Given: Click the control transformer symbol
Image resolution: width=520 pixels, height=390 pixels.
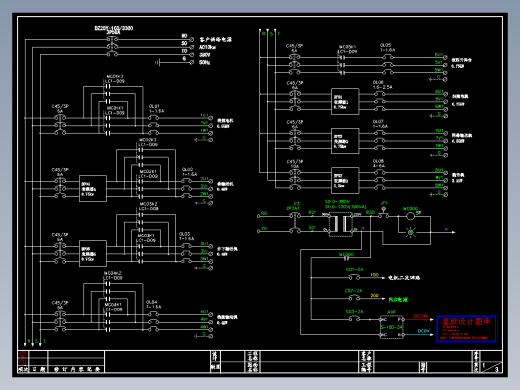Looking at the screenshot, I should click(340, 224).
